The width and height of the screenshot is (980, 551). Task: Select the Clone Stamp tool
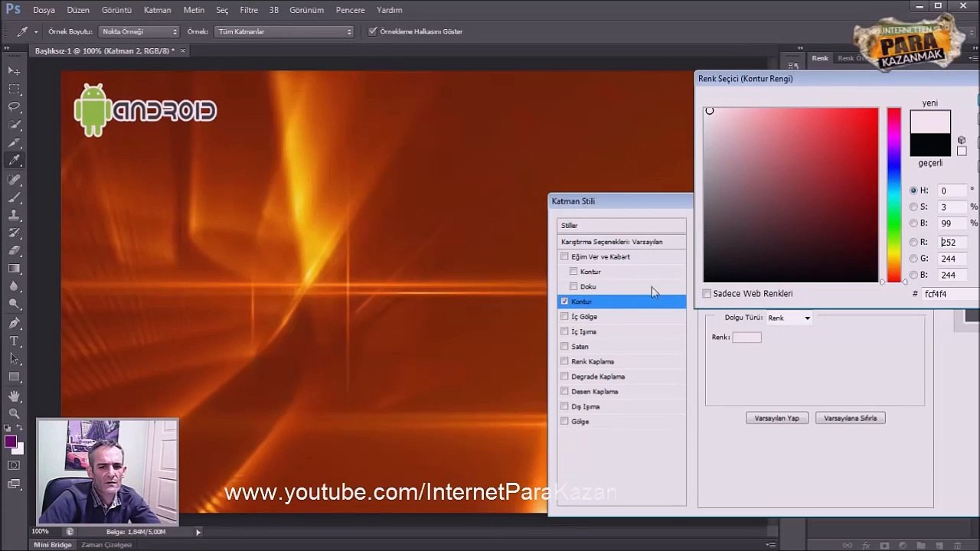coord(15,214)
